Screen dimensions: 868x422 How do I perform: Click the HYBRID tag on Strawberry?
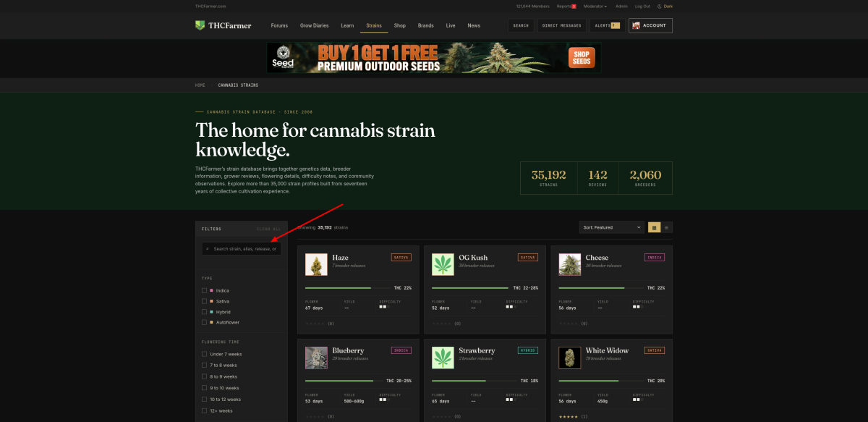528,350
